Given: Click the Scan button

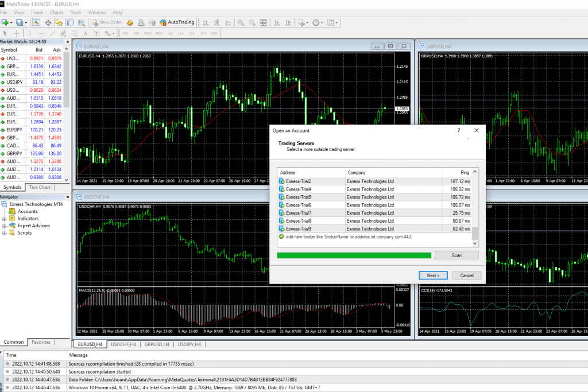Looking at the screenshot, I should (x=457, y=255).
